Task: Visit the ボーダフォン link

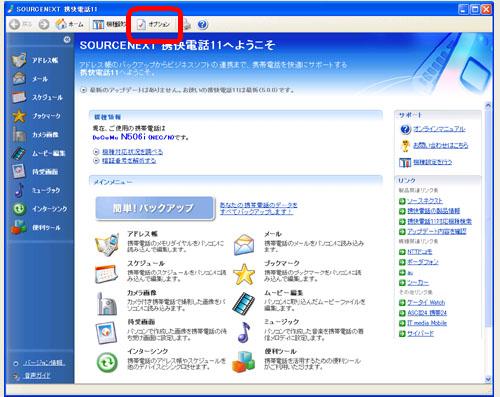Action: (x=423, y=262)
